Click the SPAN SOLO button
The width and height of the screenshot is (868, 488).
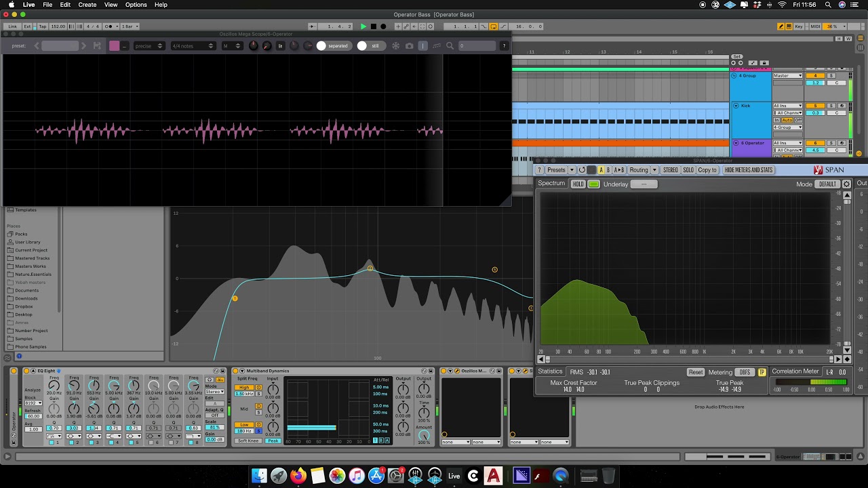[688, 170]
